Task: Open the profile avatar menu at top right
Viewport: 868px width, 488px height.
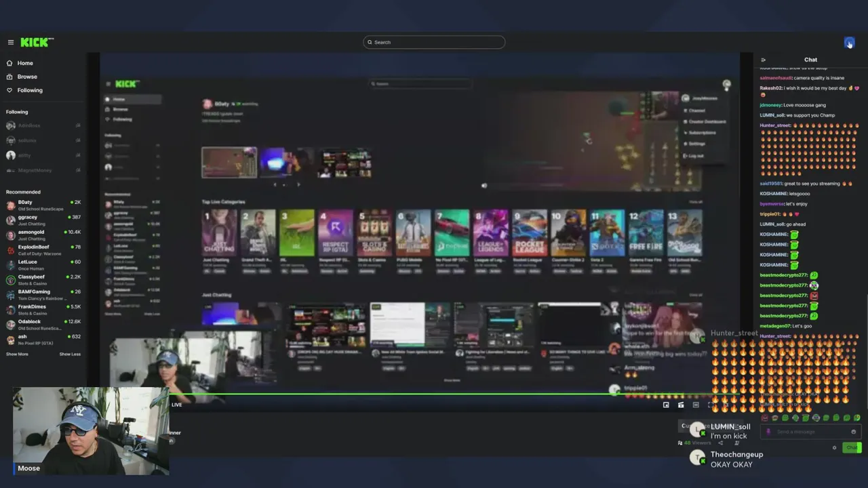Action: [x=849, y=42]
